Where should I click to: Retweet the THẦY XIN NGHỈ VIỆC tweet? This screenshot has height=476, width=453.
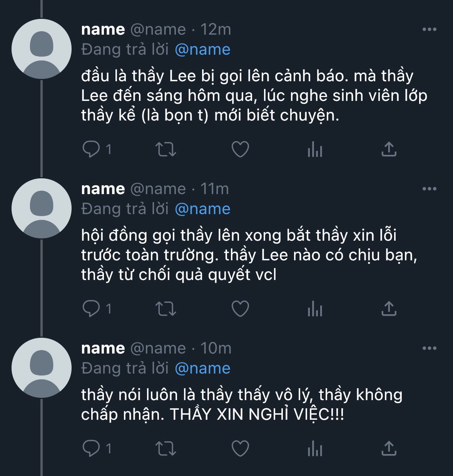click(x=165, y=448)
